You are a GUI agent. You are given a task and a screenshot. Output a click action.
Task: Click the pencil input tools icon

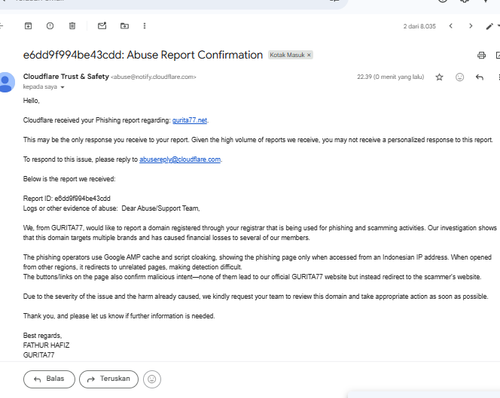coord(489,26)
